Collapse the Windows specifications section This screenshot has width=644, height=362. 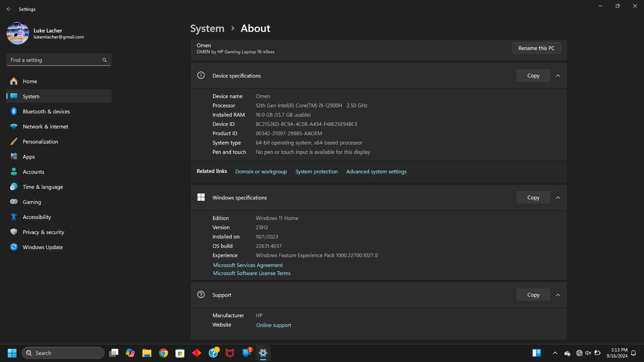point(558,197)
